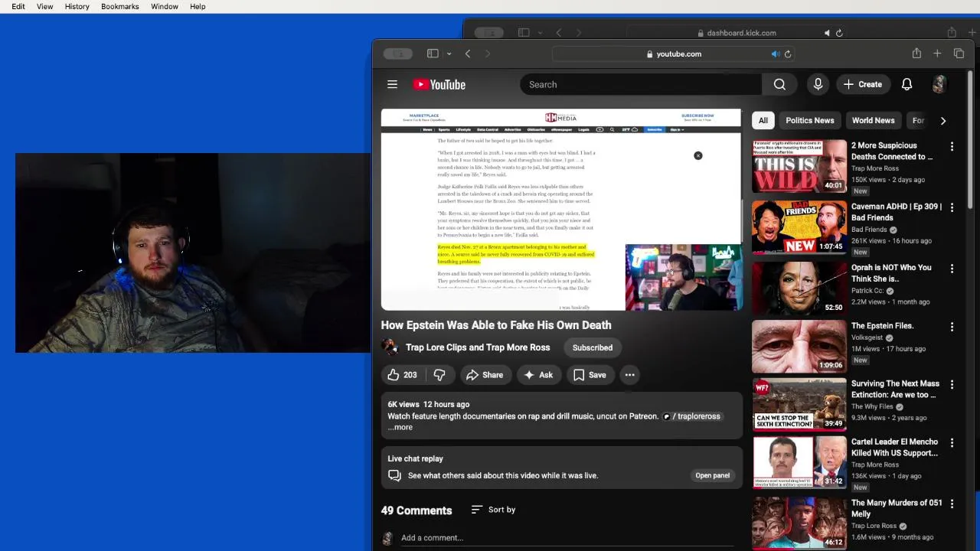
Task: Start voice search with the microphone
Action: coord(818,84)
